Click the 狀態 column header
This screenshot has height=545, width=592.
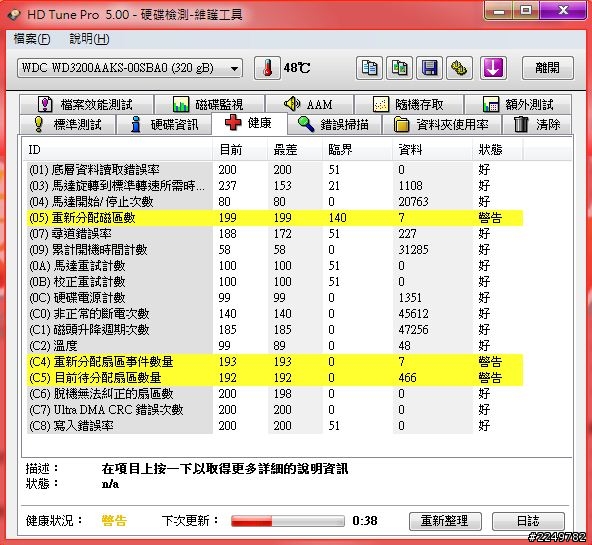pyautogui.click(x=498, y=150)
